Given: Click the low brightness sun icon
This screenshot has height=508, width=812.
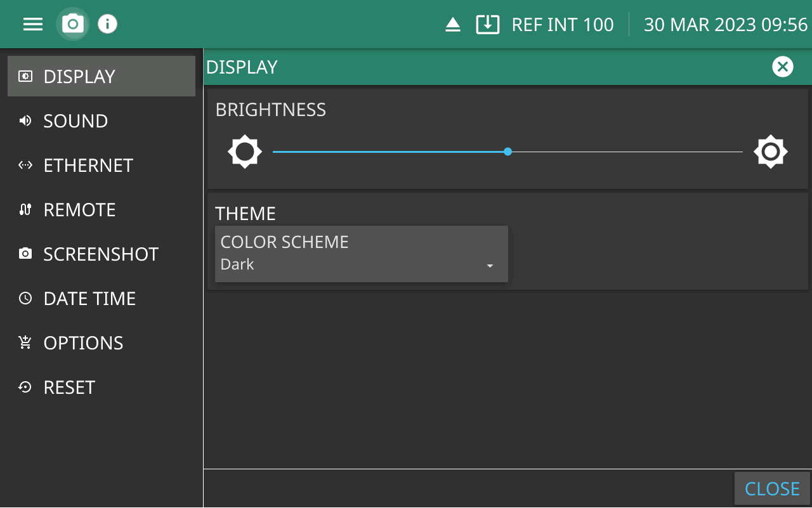Looking at the screenshot, I should [x=245, y=152].
